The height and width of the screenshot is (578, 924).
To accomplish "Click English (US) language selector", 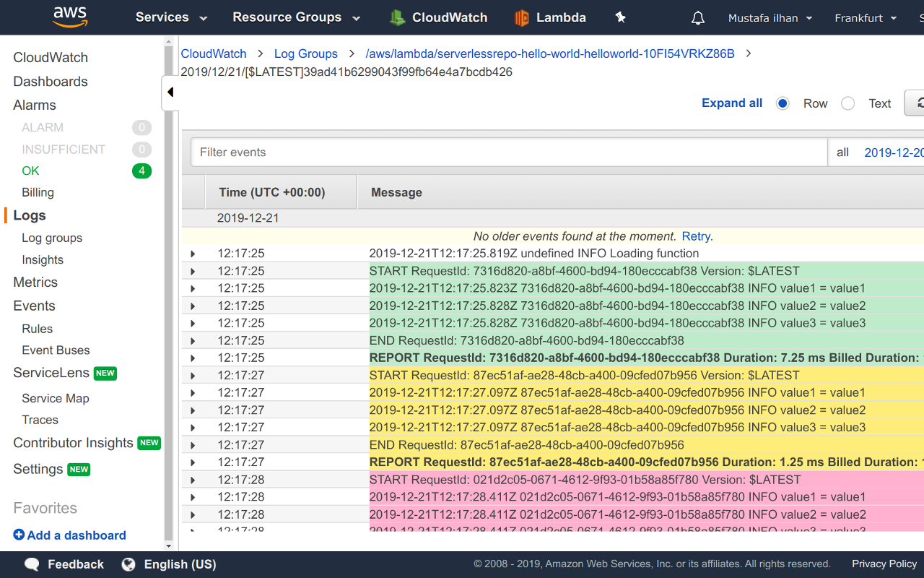I will 180,564.
